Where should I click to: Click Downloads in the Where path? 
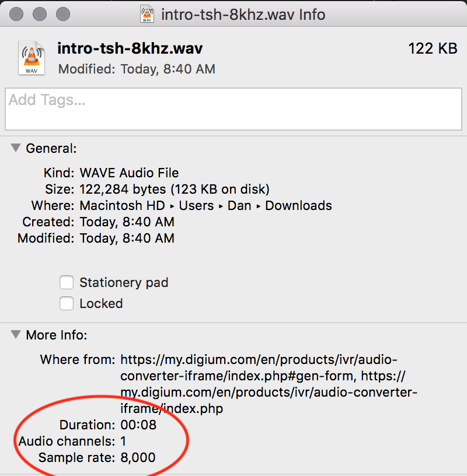[x=298, y=205]
